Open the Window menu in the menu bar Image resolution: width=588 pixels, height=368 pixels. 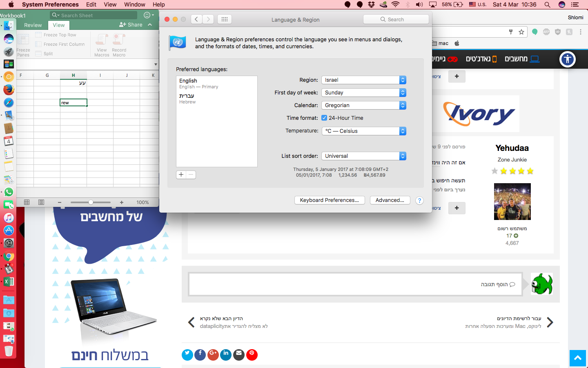134,4
